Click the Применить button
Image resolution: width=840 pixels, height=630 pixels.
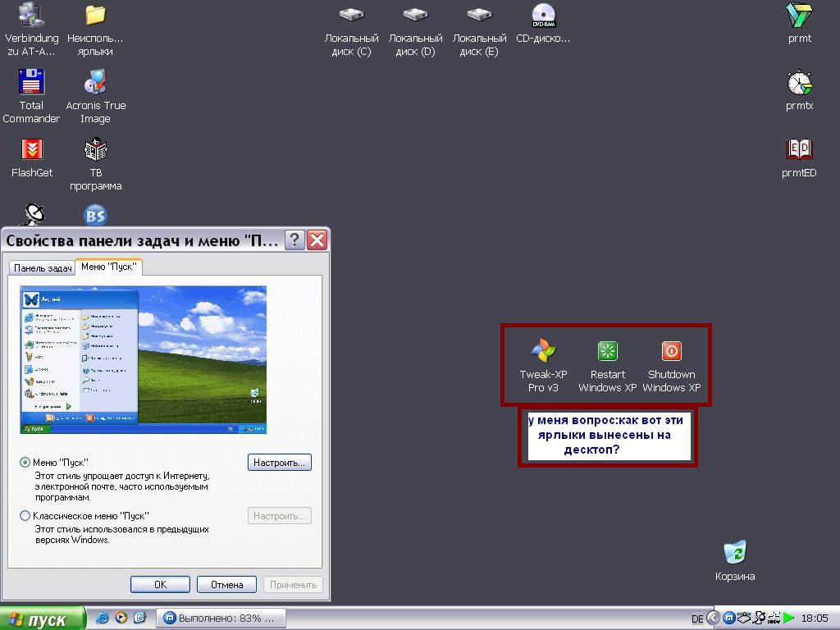pos(293,584)
